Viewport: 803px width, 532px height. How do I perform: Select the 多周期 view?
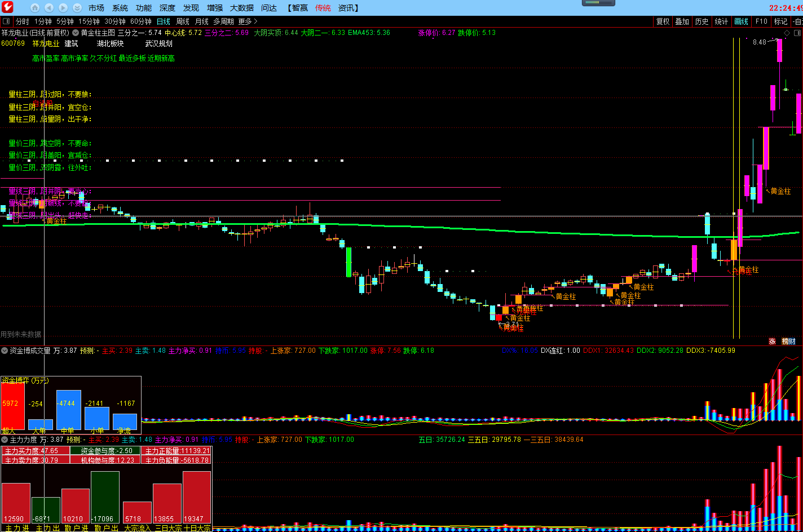click(223, 21)
